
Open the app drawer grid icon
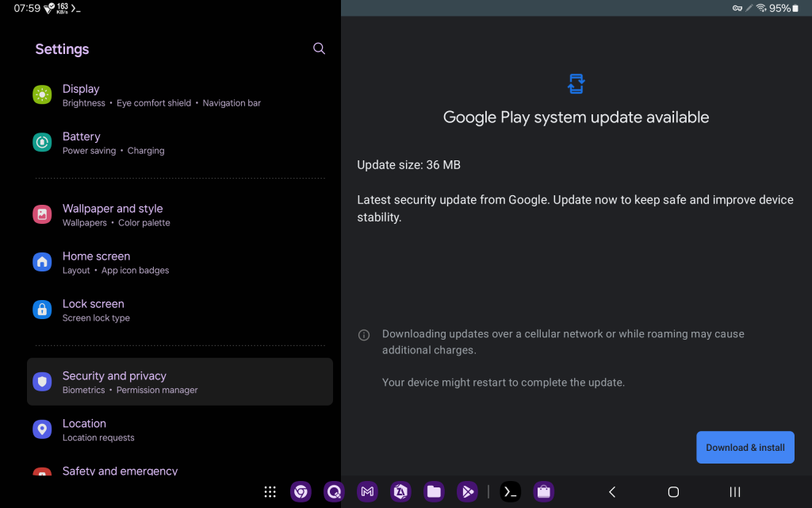tap(270, 492)
